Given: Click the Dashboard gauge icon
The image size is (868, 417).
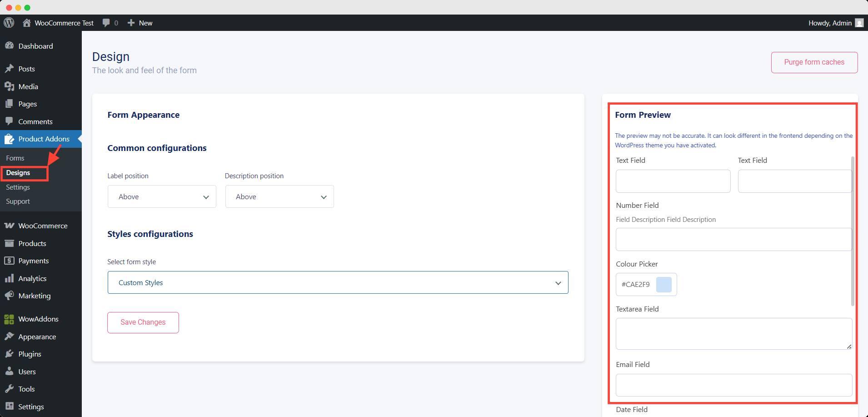Looking at the screenshot, I should (x=9, y=46).
